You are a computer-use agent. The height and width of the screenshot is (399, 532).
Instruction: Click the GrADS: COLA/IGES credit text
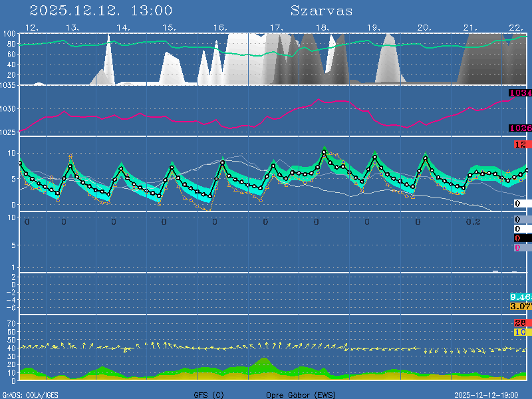pyautogui.click(x=30, y=394)
